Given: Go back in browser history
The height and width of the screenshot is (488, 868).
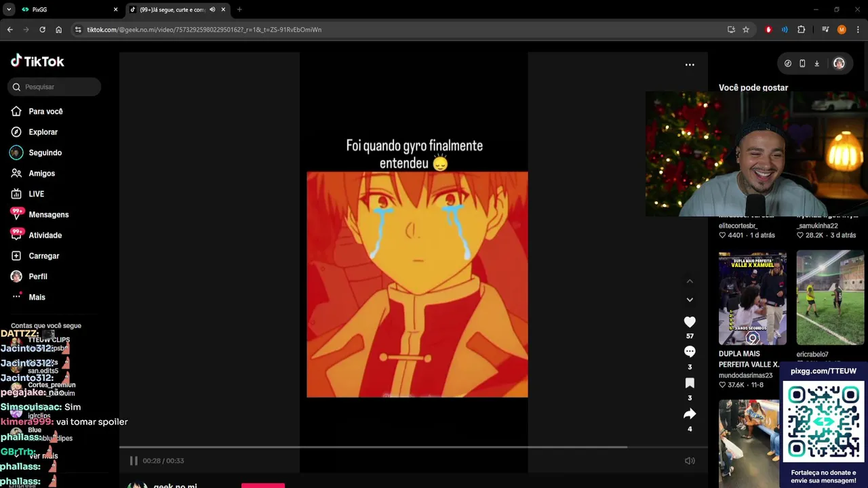Looking at the screenshot, I should coord(9,30).
